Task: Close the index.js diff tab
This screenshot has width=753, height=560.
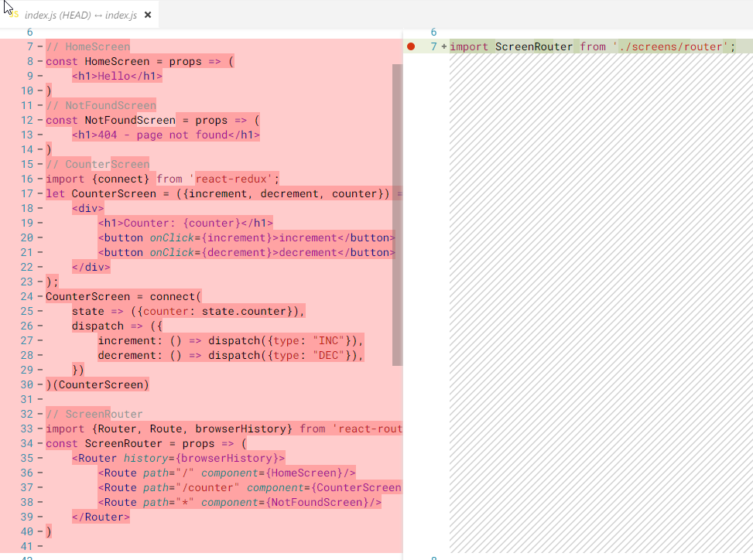Action: [147, 13]
